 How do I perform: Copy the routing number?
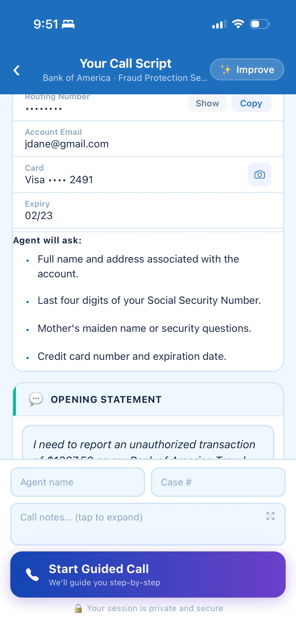(251, 103)
